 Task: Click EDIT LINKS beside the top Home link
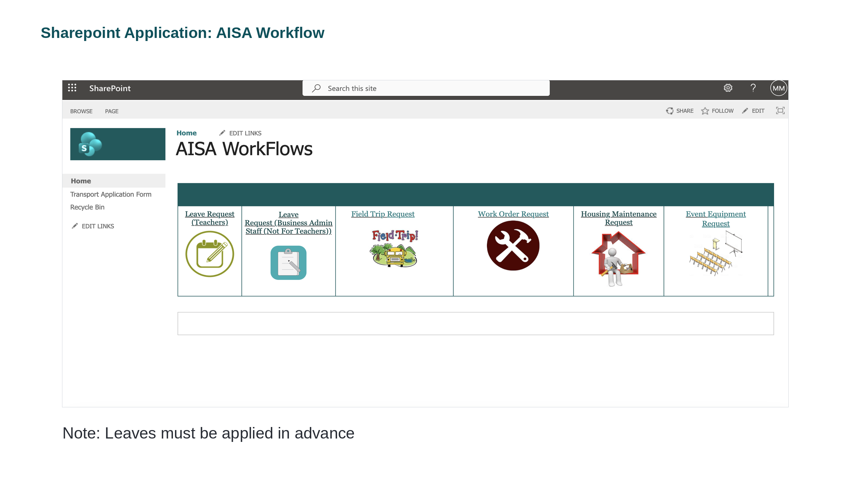240,133
